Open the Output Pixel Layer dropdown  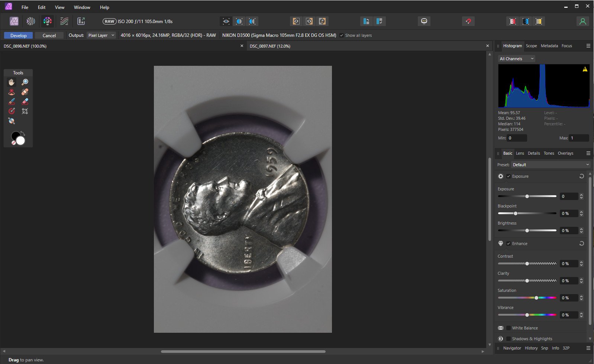tap(101, 35)
